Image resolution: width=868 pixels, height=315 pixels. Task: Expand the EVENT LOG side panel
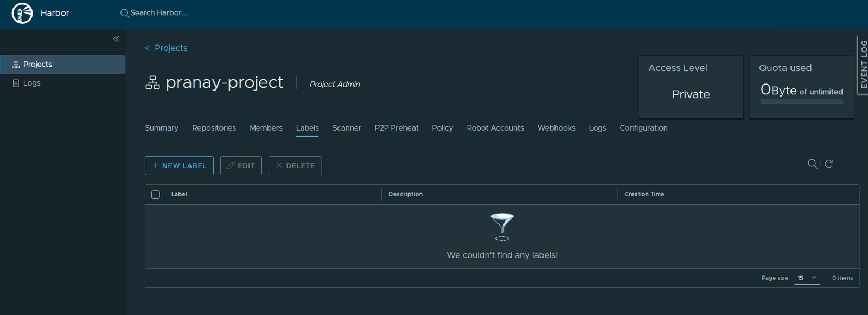(863, 65)
